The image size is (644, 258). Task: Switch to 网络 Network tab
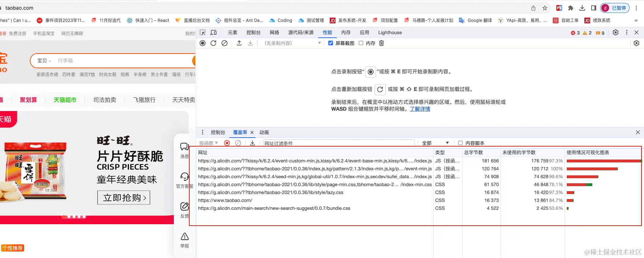click(x=274, y=32)
